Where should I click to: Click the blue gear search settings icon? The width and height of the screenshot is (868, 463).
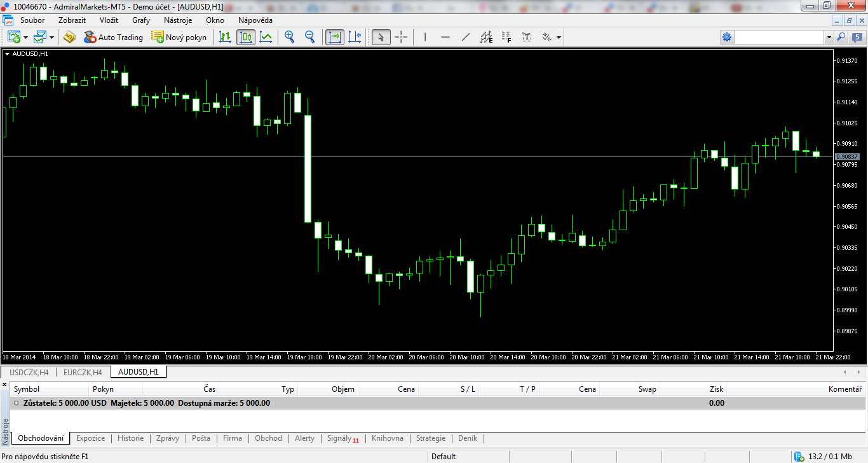point(727,38)
